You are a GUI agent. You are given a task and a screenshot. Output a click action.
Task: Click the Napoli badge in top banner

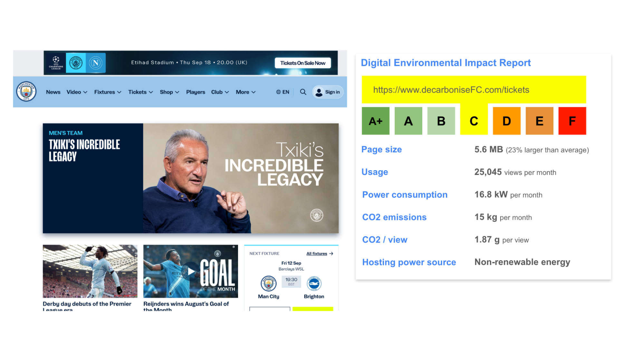[x=96, y=63]
